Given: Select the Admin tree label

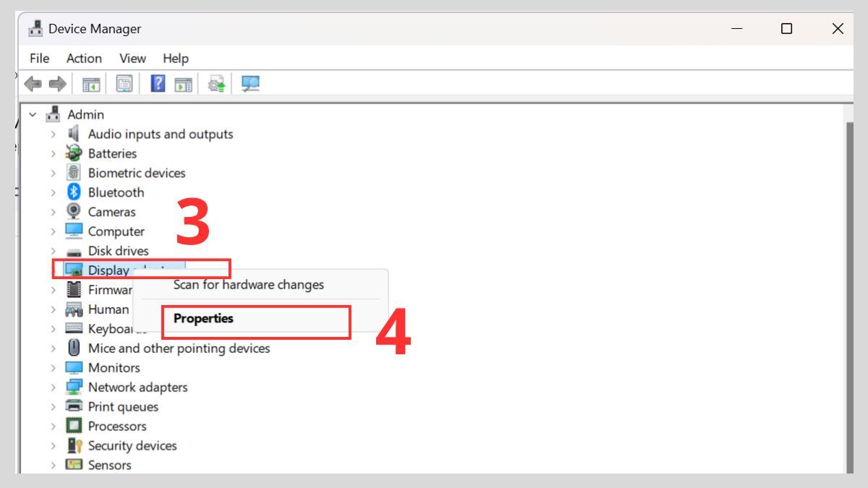Looking at the screenshot, I should coord(85,114).
